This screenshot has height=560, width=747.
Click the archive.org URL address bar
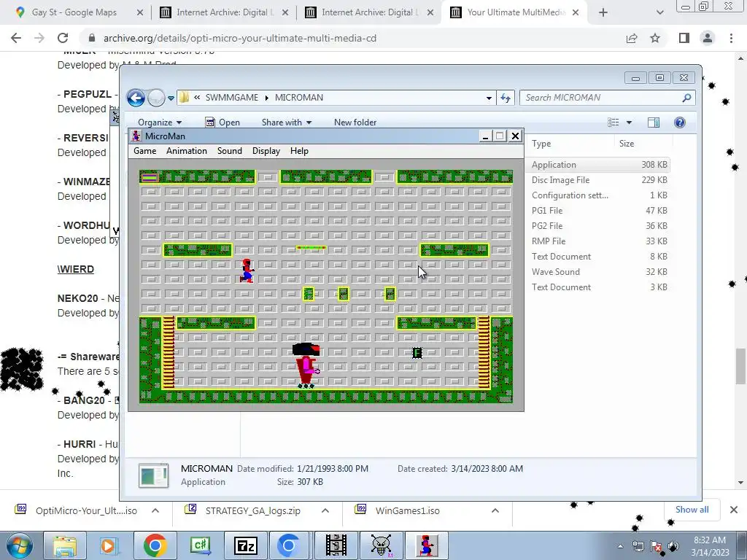coord(239,38)
